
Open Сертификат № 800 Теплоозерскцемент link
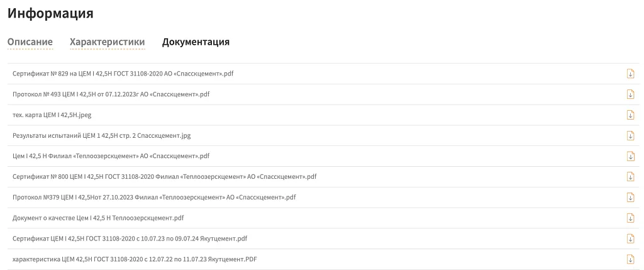pos(164,177)
